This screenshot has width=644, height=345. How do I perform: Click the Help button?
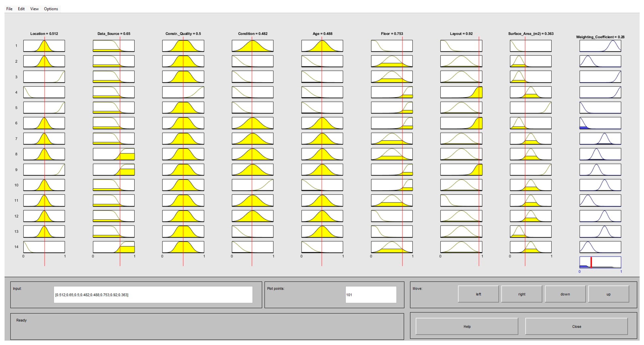[x=467, y=326]
